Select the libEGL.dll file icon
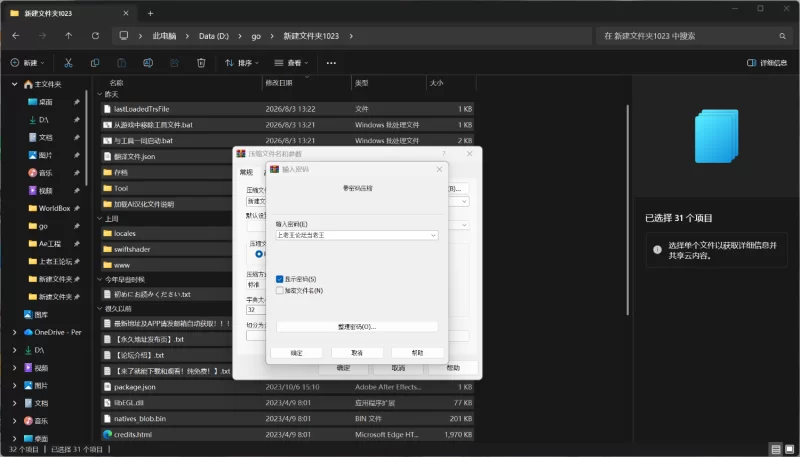800x457 pixels. pos(107,403)
